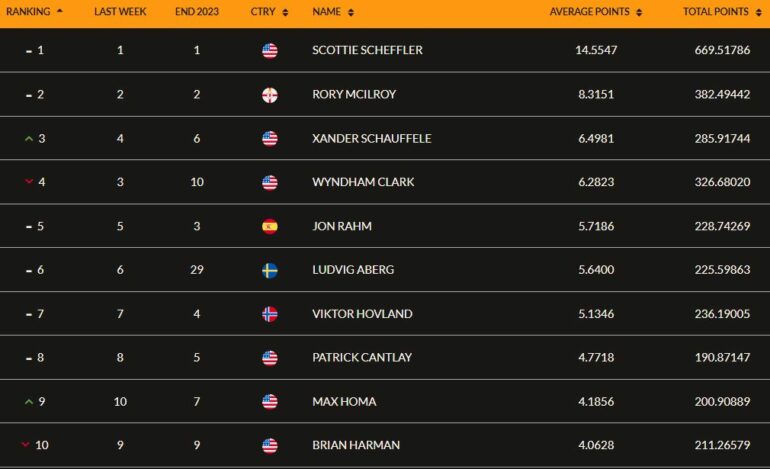Sort by Name column sort arrows
Screen dimensions: 770x469
[x=351, y=12]
